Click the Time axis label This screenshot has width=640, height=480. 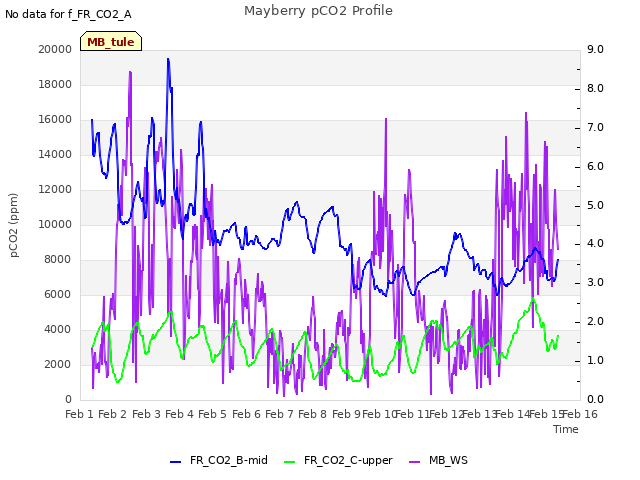[x=566, y=429]
